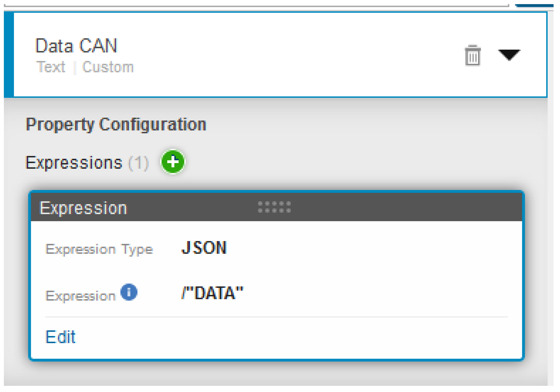Add a new expression with green plus
Screen dimensions: 560x392
[x=173, y=162]
